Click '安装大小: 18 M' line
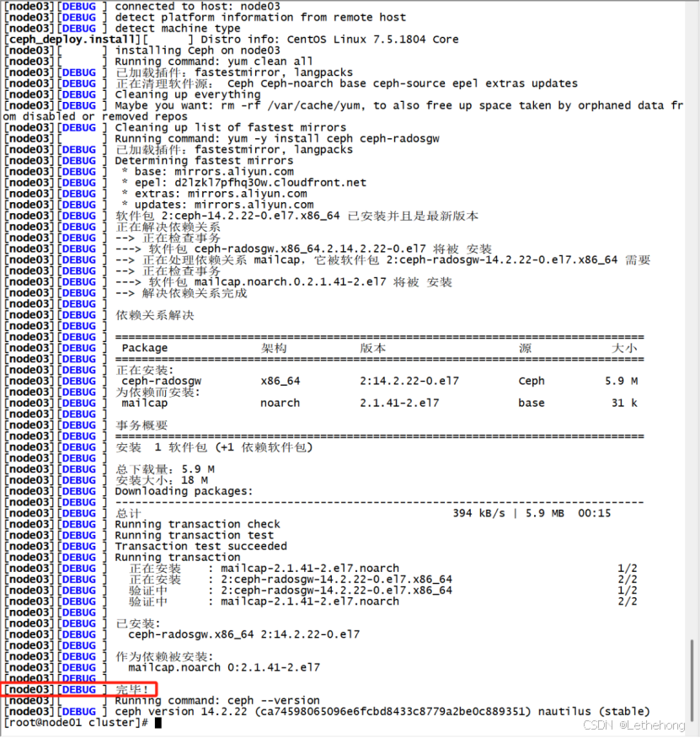 click(162, 480)
